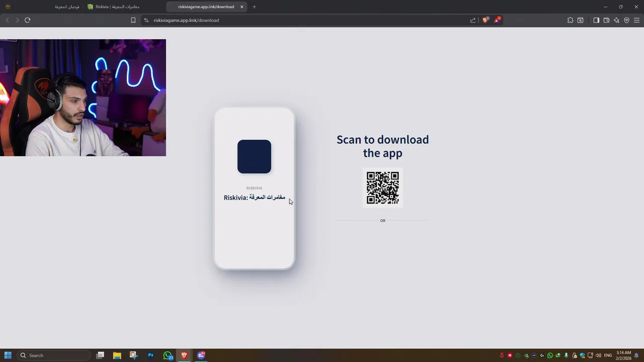The height and width of the screenshot is (362, 644).
Task: Switch to the قرصان المعرفة tab
Action: [x=43, y=7]
